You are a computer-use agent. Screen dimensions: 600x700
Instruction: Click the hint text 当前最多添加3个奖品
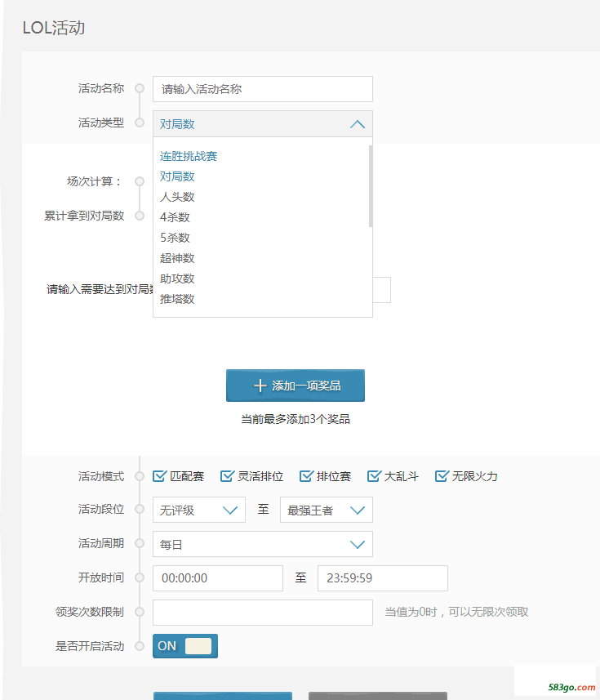click(296, 419)
